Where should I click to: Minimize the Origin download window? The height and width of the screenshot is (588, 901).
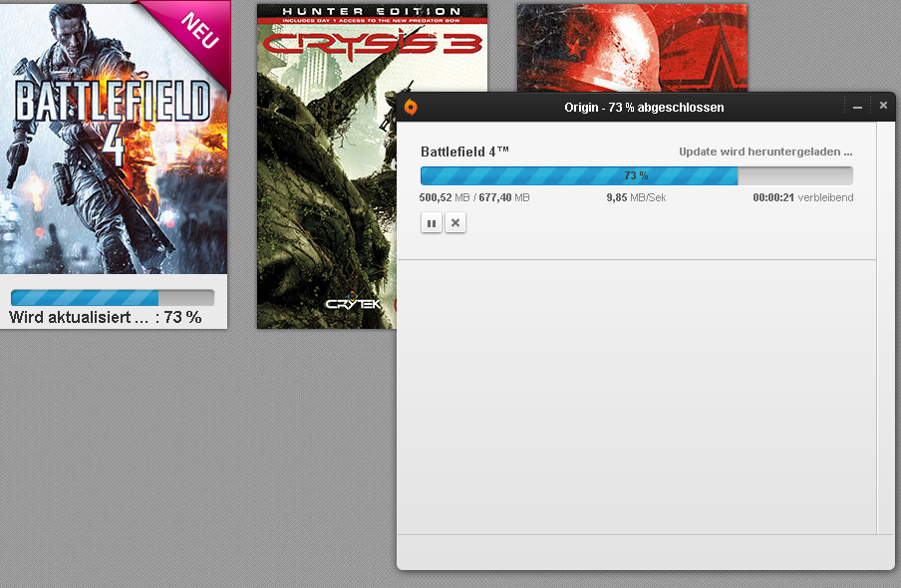click(857, 107)
